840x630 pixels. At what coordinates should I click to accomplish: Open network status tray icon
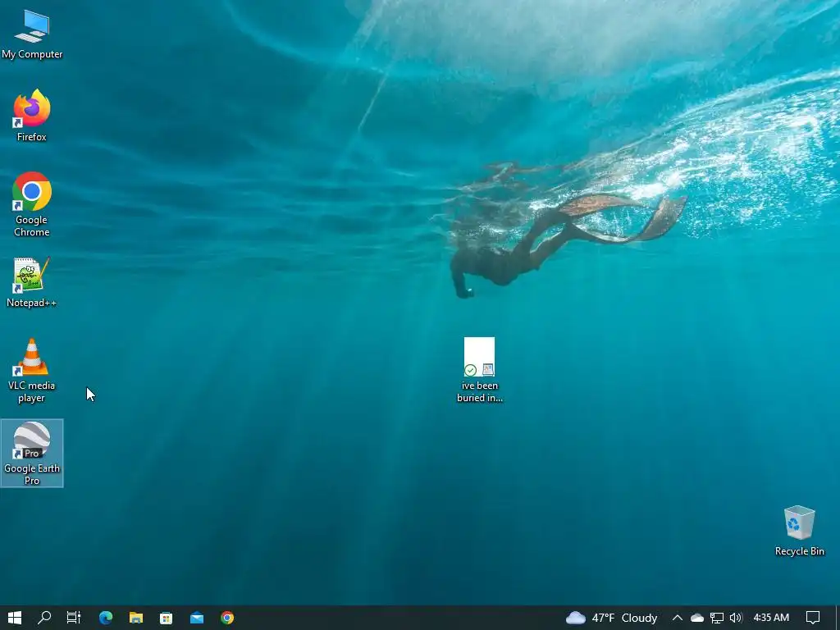pos(717,618)
